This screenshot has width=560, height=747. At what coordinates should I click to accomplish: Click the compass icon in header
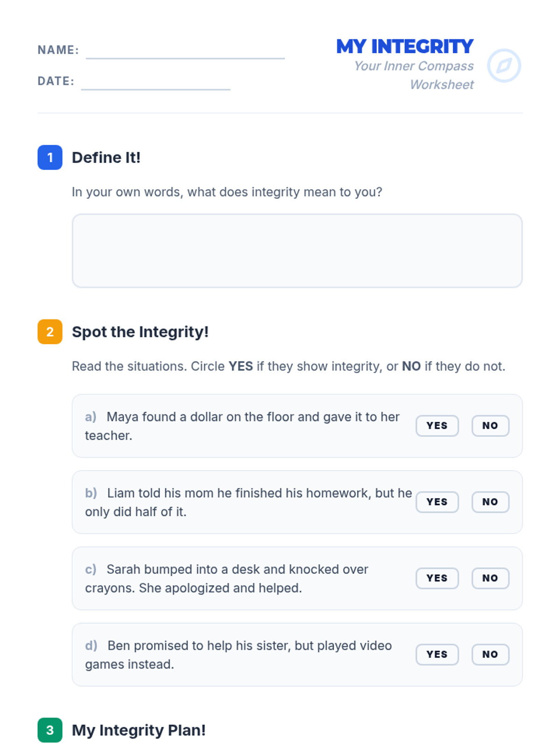504,66
